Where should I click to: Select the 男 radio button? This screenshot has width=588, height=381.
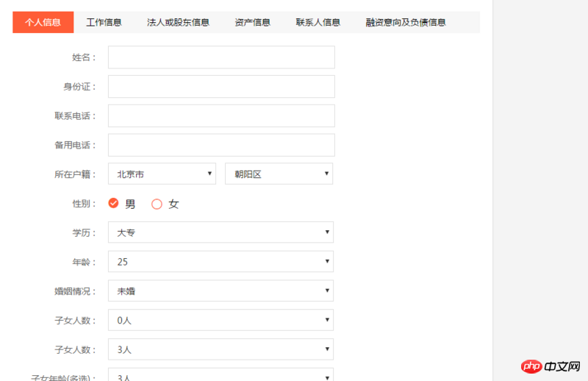[113, 203]
